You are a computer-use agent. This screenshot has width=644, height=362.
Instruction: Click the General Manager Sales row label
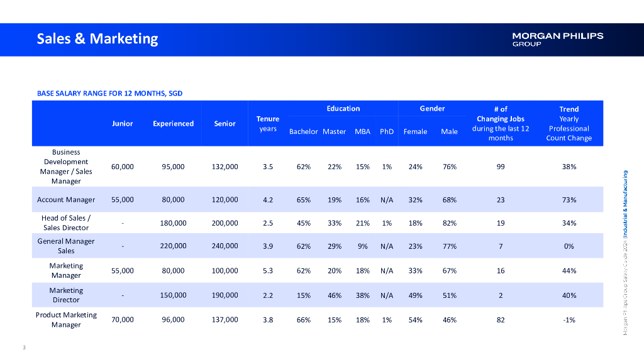click(x=66, y=246)
